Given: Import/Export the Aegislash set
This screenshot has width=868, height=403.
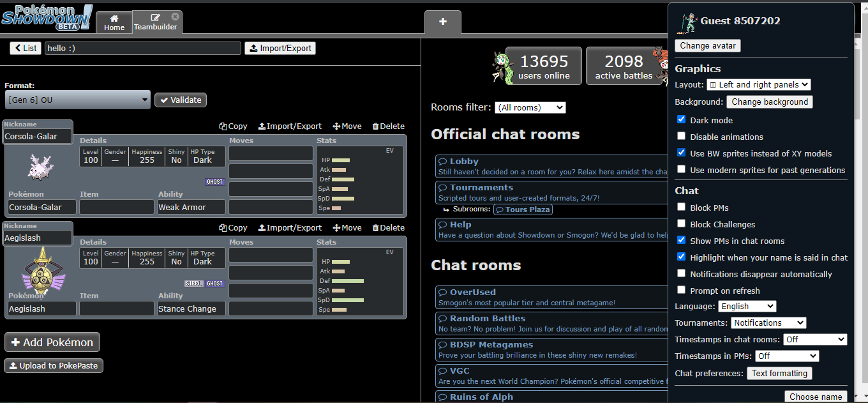Looking at the screenshot, I should [290, 228].
